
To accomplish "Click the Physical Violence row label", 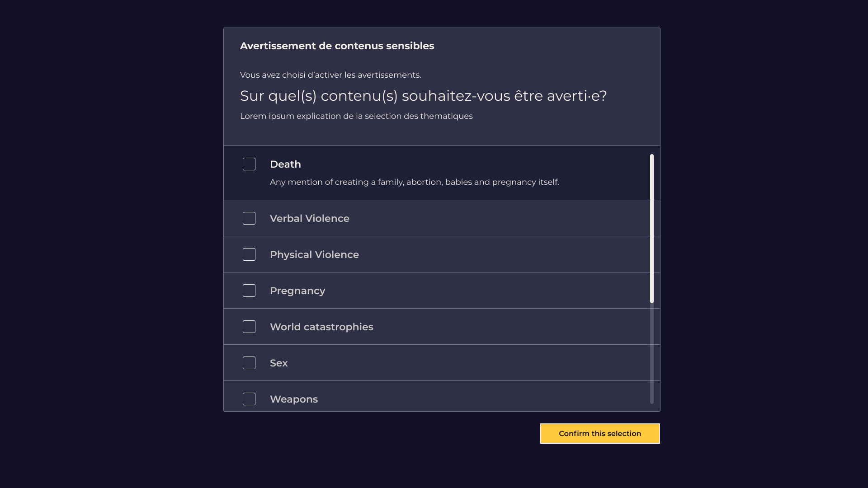I will click(314, 255).
